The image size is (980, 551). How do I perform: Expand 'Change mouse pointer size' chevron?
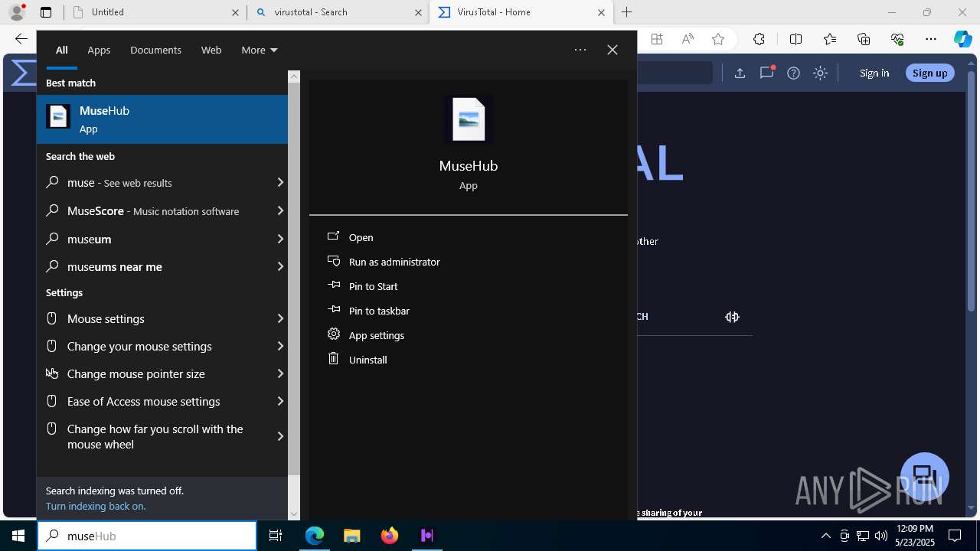(280, 373)
